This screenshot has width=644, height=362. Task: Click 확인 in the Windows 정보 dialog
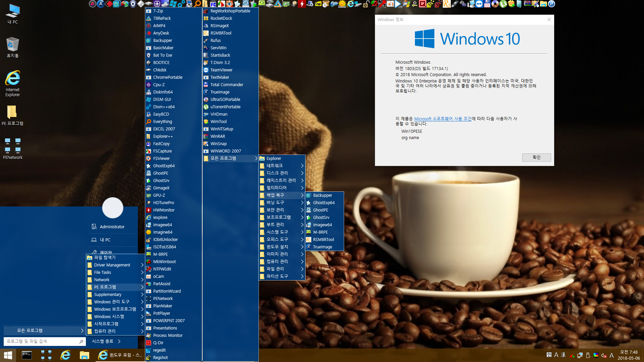[536, 158]
